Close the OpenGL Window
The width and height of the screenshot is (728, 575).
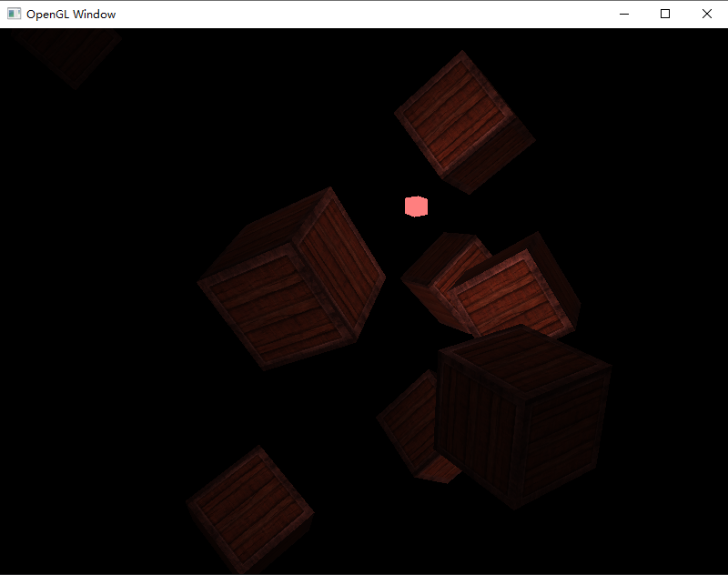(707, 14)
